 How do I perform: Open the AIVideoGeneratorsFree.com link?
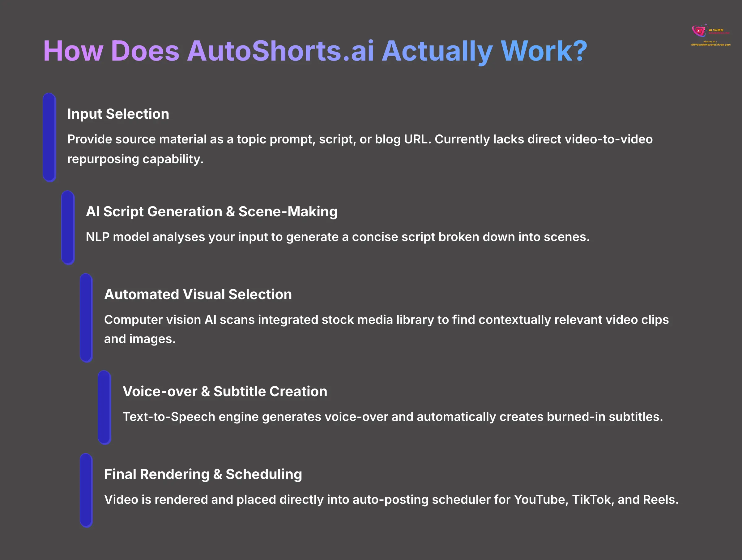click(x=710, y=45)
